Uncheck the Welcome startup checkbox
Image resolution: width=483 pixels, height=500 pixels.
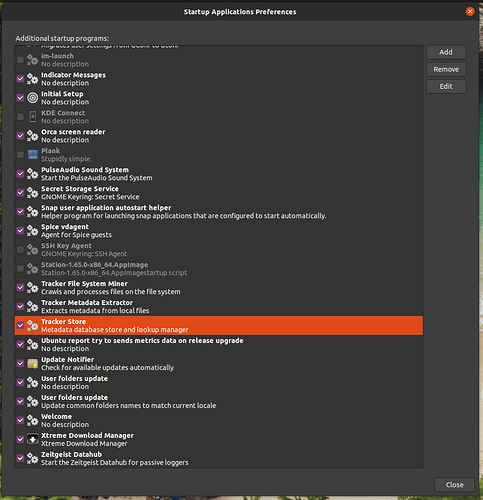[x=20, y=421]
